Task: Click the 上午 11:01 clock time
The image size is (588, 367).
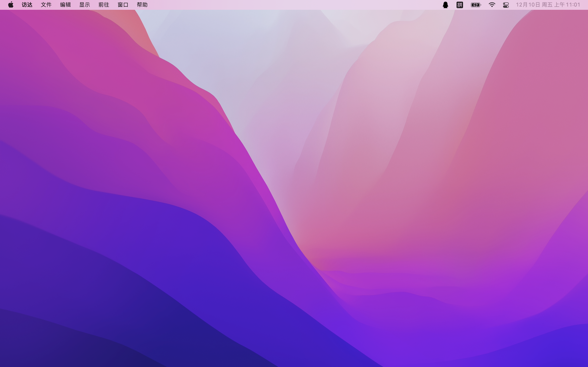Action: [x=567, y=5]
